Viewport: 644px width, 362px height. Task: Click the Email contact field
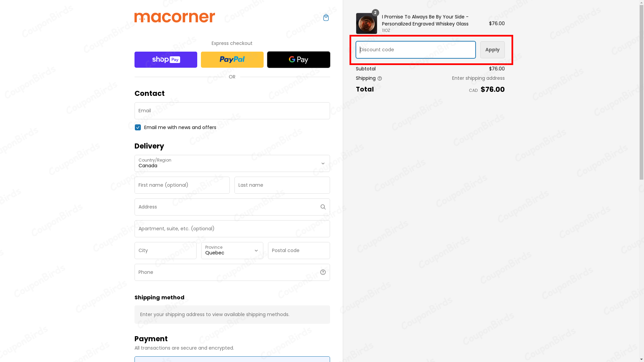(x=232, y=111)
